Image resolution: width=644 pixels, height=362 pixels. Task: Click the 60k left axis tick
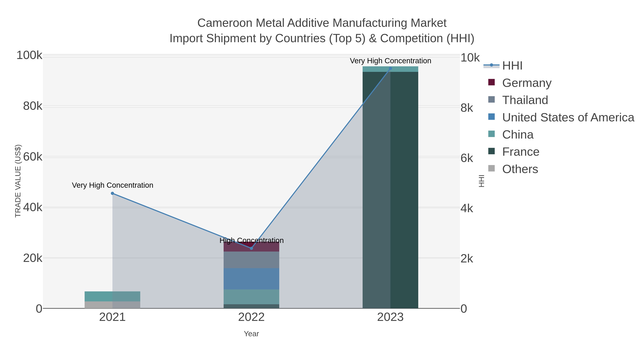(33, 157)
